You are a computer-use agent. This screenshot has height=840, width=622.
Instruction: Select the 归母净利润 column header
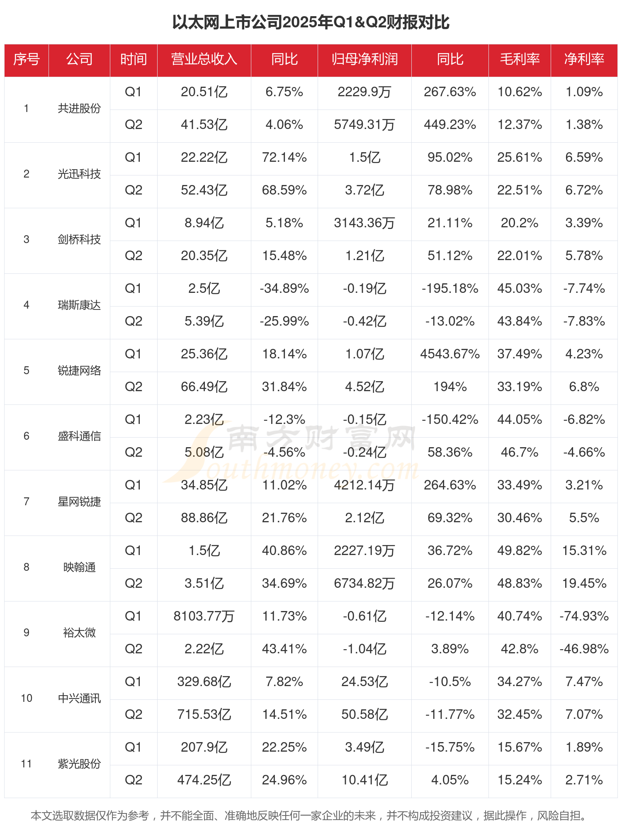pos(364,60)
